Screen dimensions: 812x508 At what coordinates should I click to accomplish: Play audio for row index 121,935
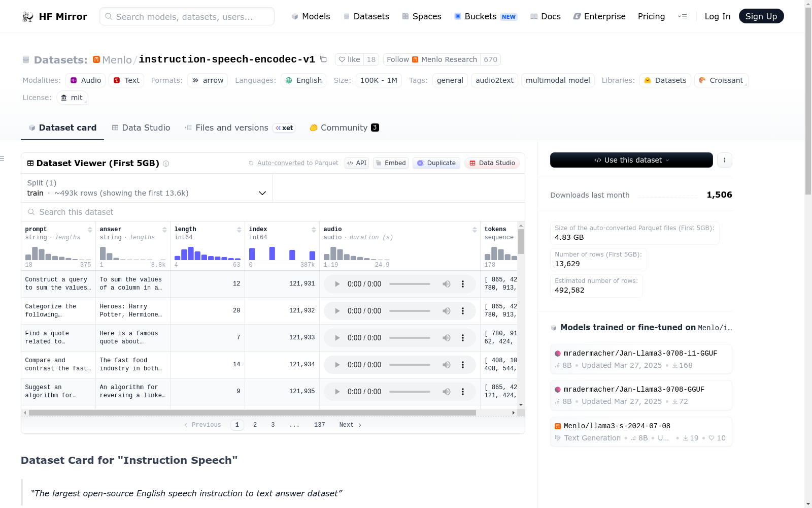click(337, 392)
